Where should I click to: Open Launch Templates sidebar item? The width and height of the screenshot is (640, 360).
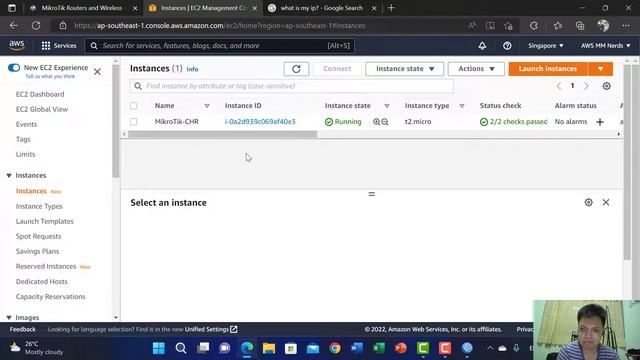[x=44, y=221]
